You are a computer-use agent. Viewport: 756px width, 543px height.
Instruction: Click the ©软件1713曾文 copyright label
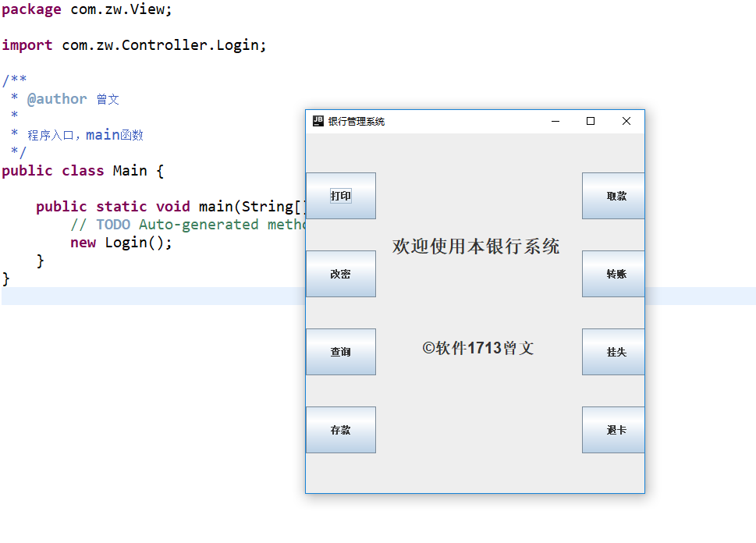[x=477, y=348]
